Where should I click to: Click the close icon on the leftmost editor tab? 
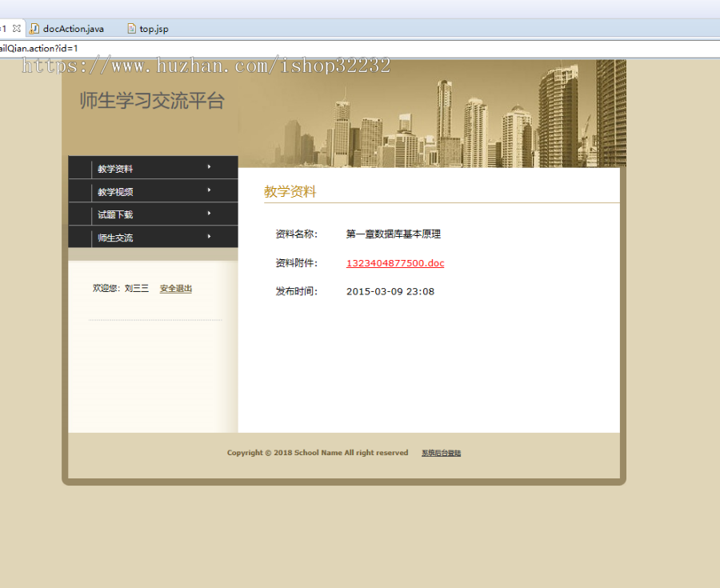18,27
